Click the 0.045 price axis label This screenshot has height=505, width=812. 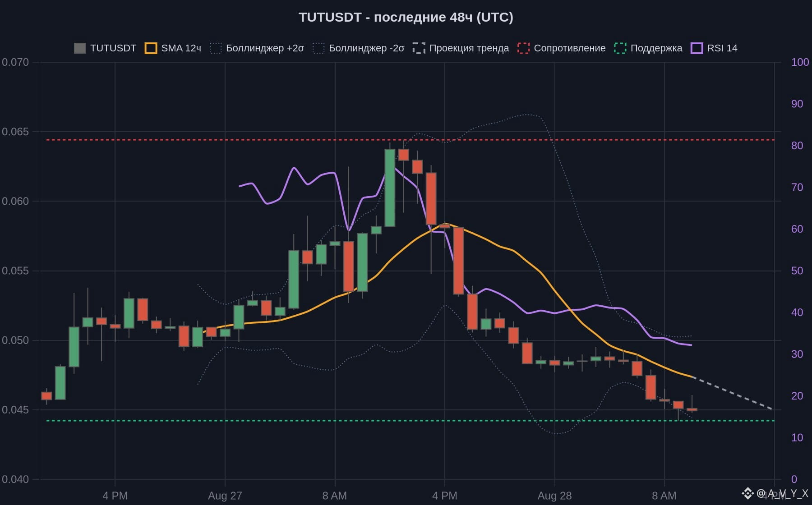15,410
